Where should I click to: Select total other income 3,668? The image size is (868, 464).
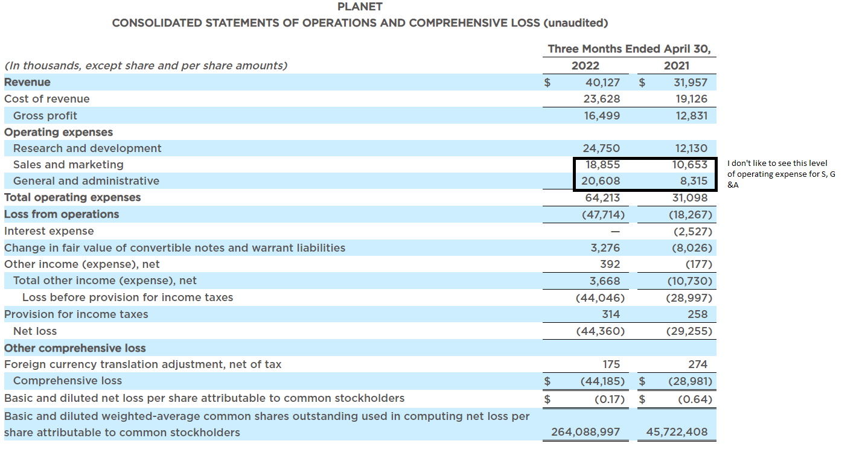coord(605,281)
